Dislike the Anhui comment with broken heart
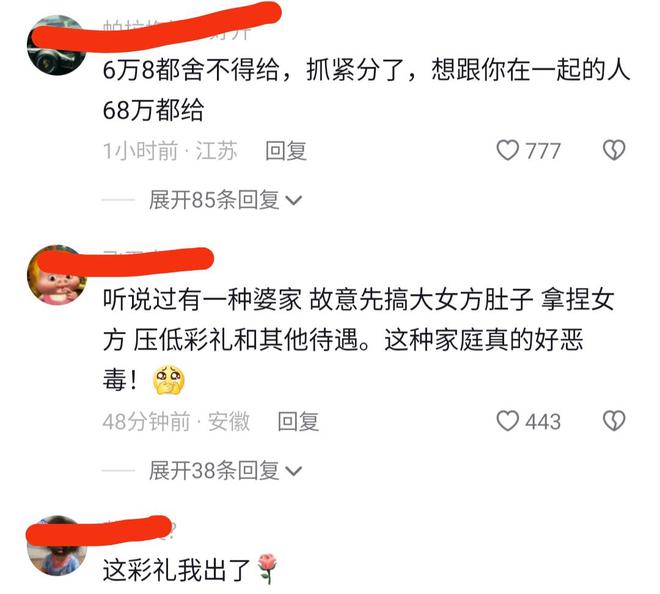This screenshot has height=594, width=660. pos(614,421)
